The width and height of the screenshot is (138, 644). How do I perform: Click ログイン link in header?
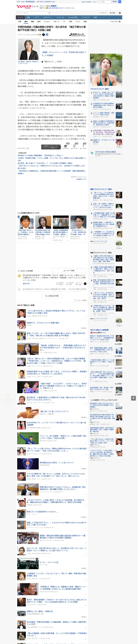point(42,8)
